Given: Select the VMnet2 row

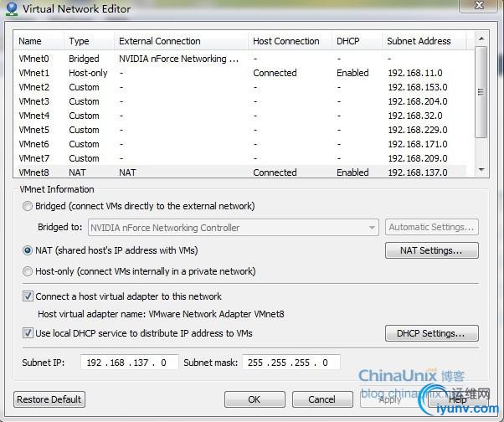Looking at the screenshot, I should pos(239,87).
